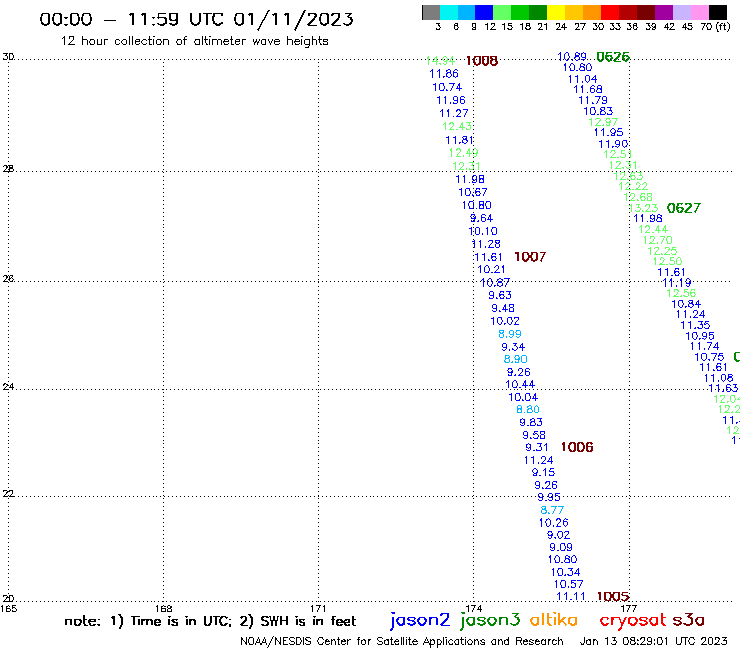The height and width of the screenshot is (650, 740).
Task: Click the wave height value 11.35
Action: 695,325
